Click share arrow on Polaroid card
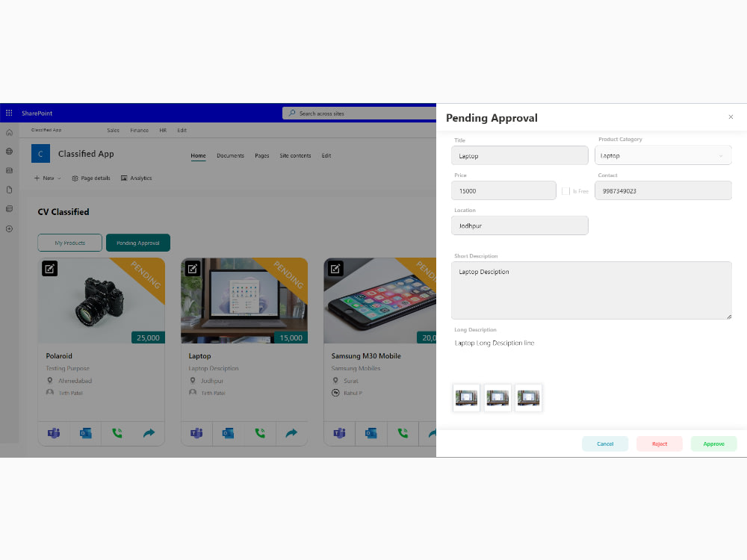Screen dimensions: 747x560 click(x=149, y=433)
